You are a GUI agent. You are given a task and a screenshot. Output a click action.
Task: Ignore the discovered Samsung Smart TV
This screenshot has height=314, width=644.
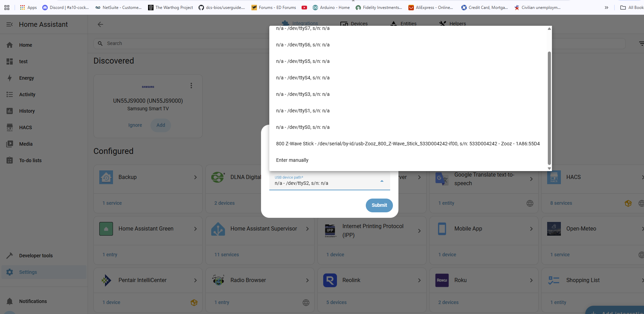pyautogui.click(x=135, y=125)
